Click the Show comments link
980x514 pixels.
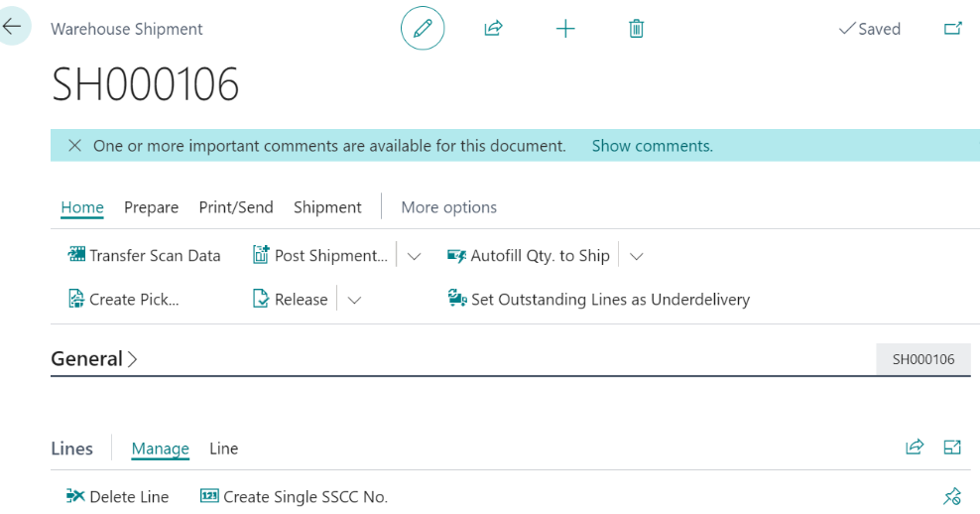[652, 146]
